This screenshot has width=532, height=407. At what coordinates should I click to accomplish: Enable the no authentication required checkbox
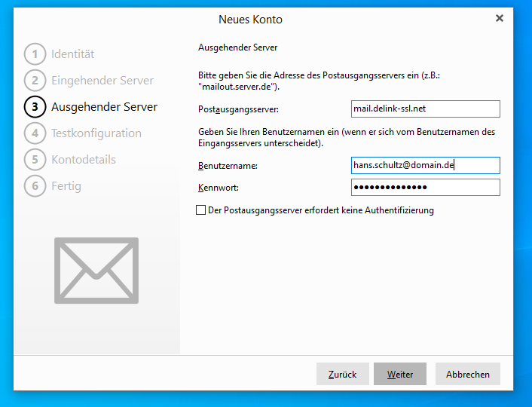click(x=201, y=211)
